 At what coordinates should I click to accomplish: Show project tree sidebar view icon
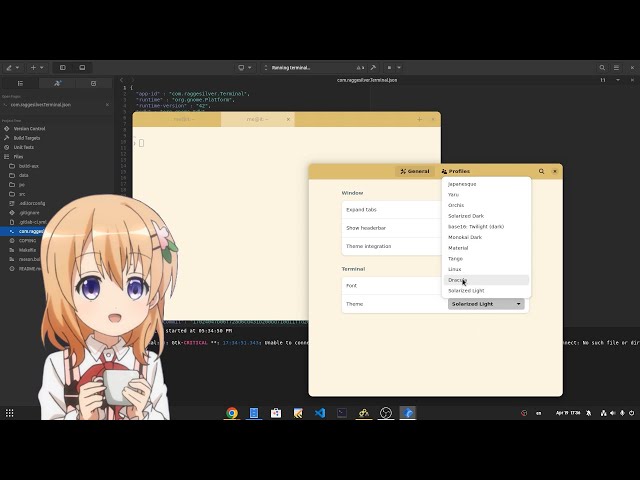[x=20, y=83]
